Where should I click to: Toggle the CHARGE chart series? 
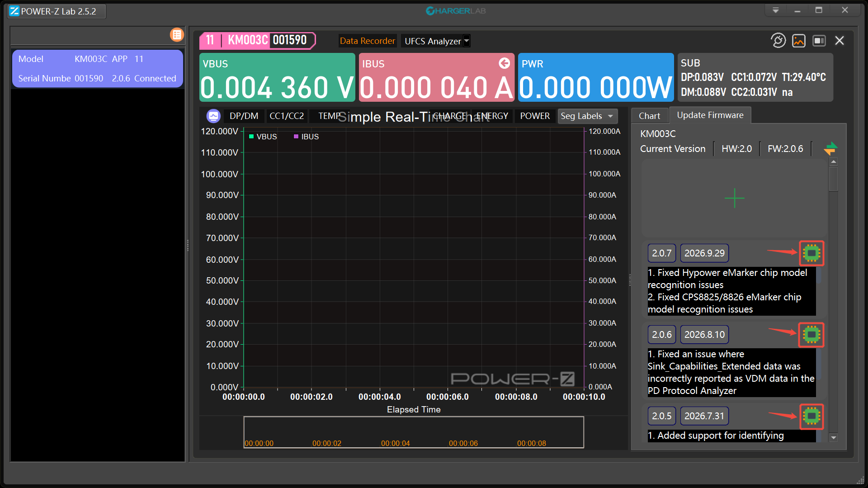(449, 116)
